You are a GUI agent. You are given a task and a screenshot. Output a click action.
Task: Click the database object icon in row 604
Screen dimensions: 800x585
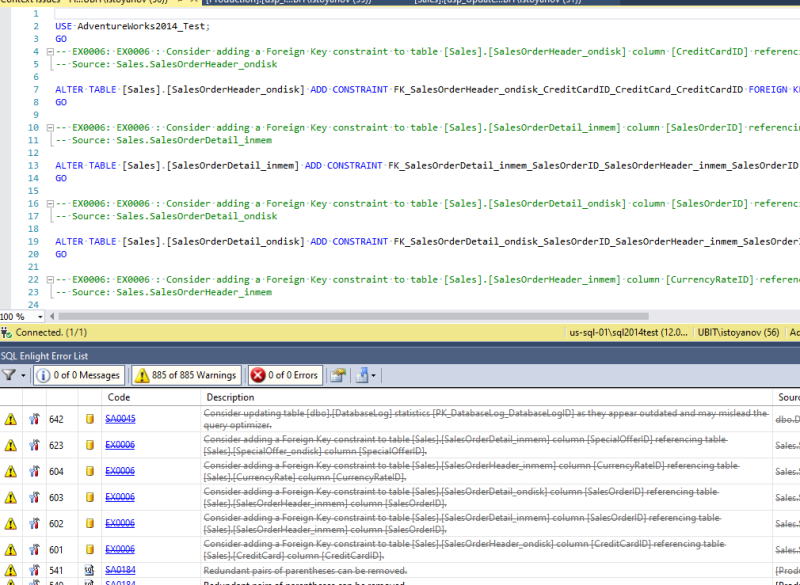90,471
